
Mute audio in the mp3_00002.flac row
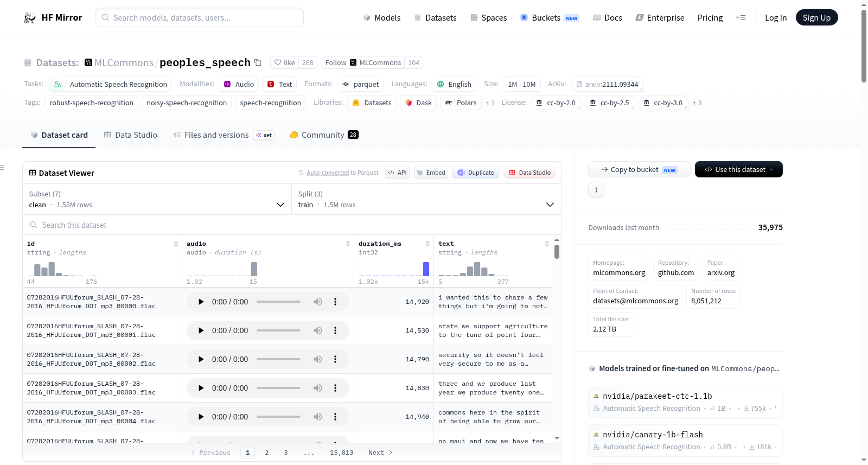[x=318, y=359]
